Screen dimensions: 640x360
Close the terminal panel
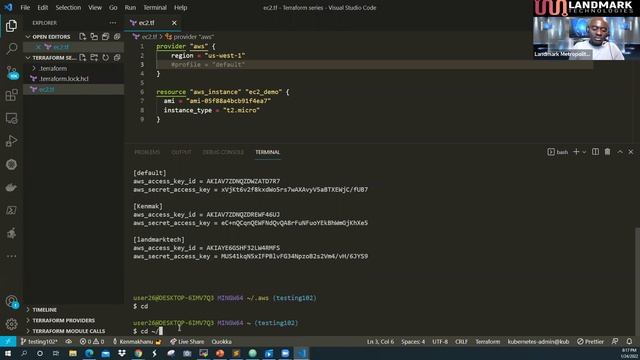coord(631,152)
